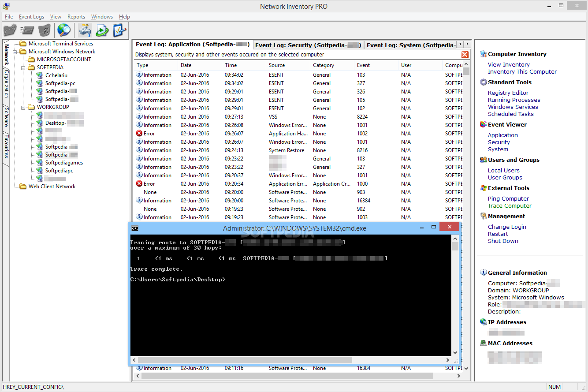Click the cmd window vertical scrollbar down arrow

tap(455, 352)
